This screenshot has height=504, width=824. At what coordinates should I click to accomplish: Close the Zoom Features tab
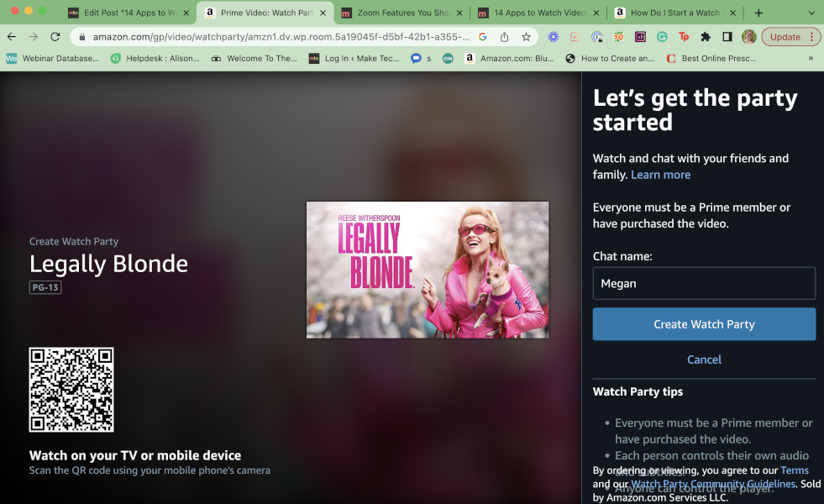459,13
